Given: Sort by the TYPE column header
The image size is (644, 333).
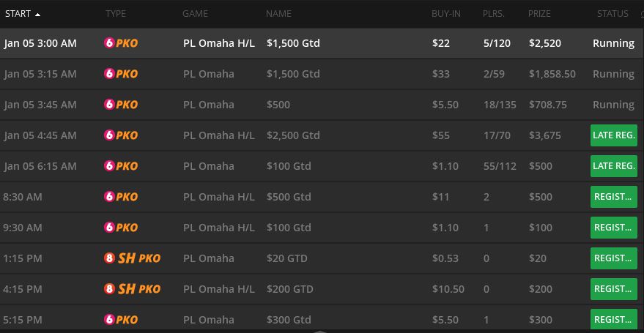Looking at the screenshot, I should pos(116,13).
